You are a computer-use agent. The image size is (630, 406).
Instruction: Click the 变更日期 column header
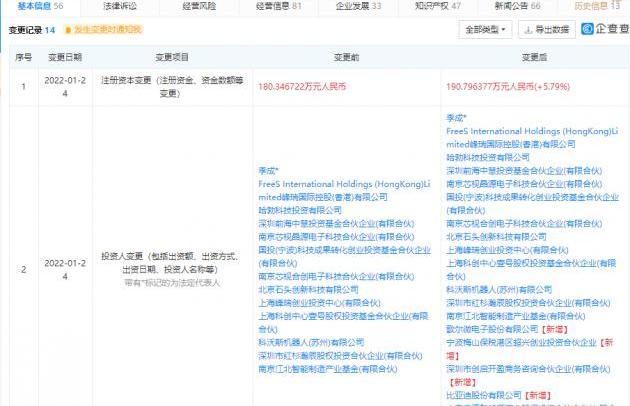(x=65, y=57)
